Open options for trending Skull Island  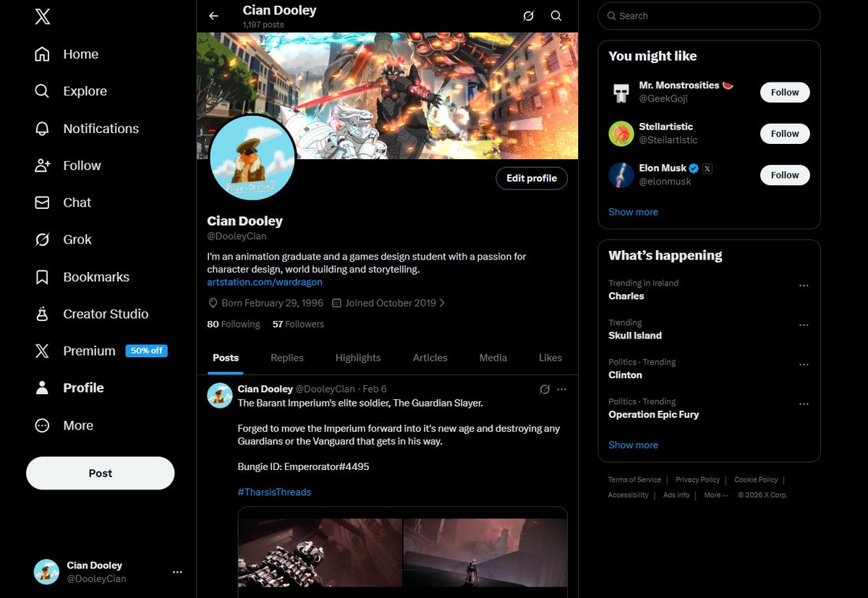[804, 325]
